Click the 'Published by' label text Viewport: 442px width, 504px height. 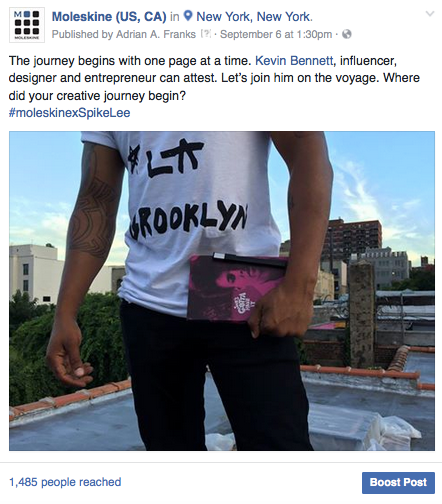coord(82,34)
